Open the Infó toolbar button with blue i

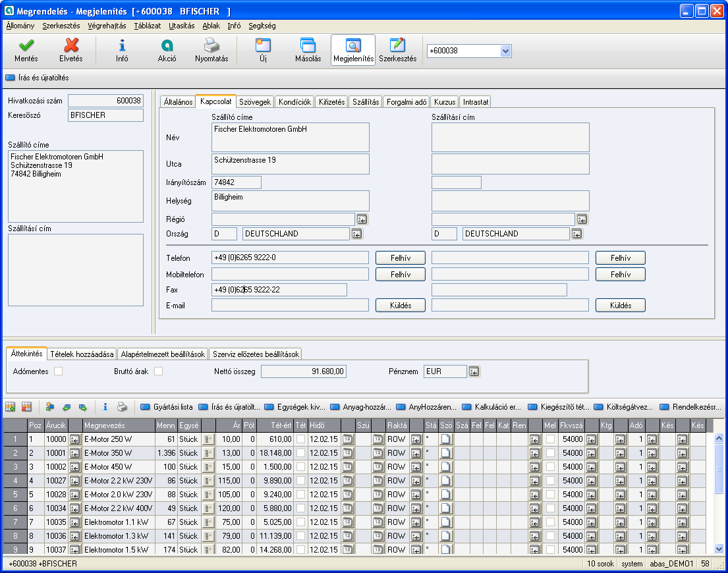(122, 45)
